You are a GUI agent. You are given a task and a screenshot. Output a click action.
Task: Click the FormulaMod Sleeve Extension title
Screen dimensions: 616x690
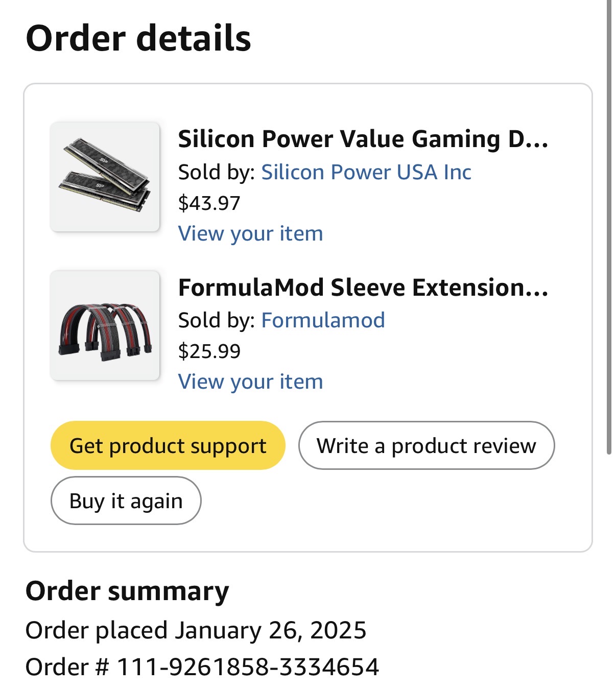[363, 288]
